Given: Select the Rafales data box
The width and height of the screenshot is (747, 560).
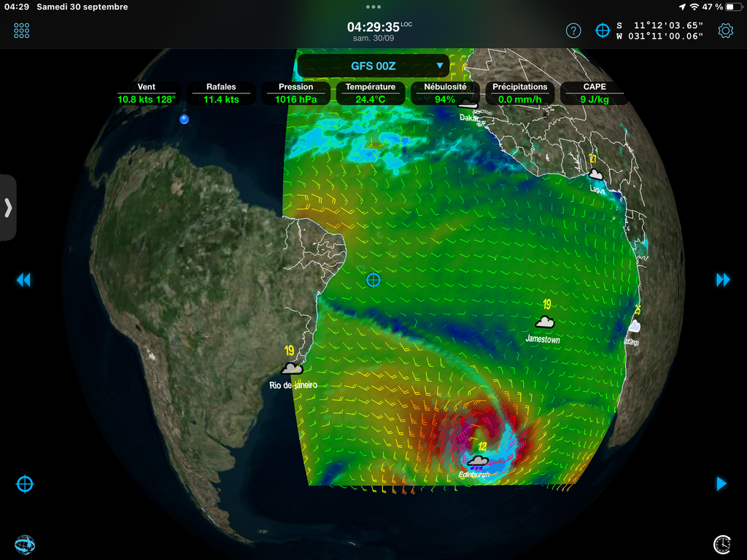Looking at the screenshot, I should click(221, 93).
